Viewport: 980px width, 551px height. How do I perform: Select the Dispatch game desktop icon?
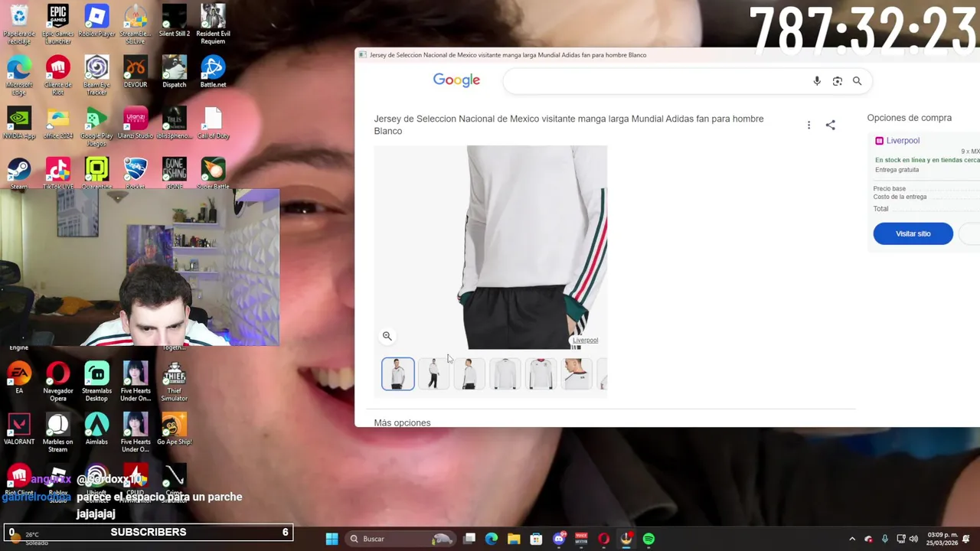point(175,72)
